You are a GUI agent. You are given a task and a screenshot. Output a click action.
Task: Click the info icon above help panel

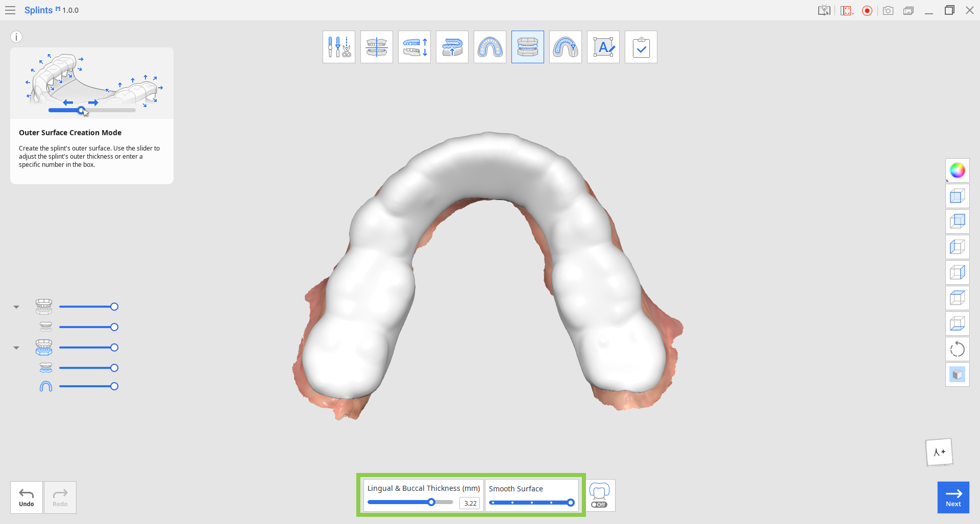click(16, 37)
